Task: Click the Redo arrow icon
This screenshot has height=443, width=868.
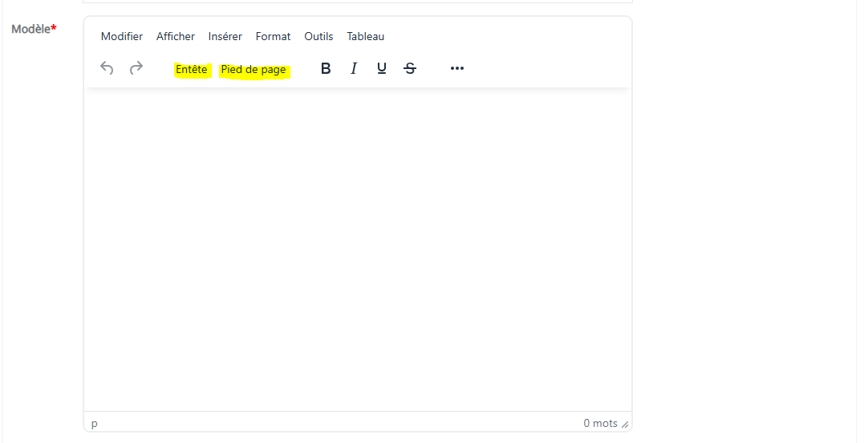Action: point(136,69)
